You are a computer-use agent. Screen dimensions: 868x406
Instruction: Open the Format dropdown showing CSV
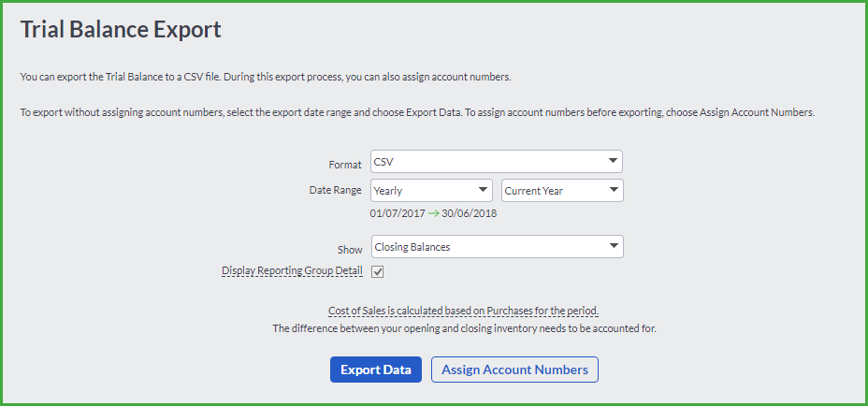[x=497, y=162]
